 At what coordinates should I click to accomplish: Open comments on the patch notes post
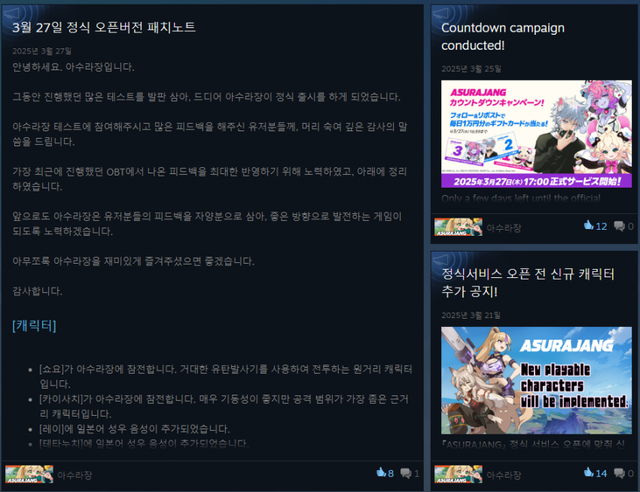click(407, 473)
